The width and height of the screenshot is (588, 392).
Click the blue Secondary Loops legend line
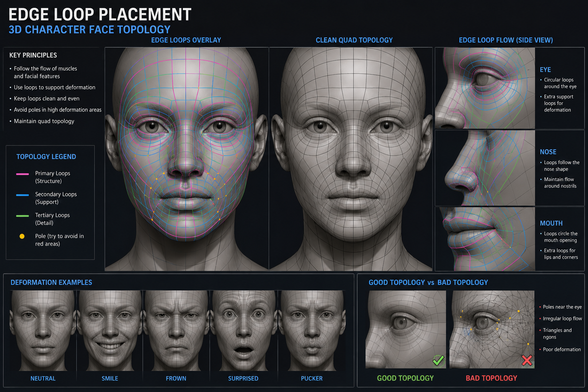[x=22, y=195]
